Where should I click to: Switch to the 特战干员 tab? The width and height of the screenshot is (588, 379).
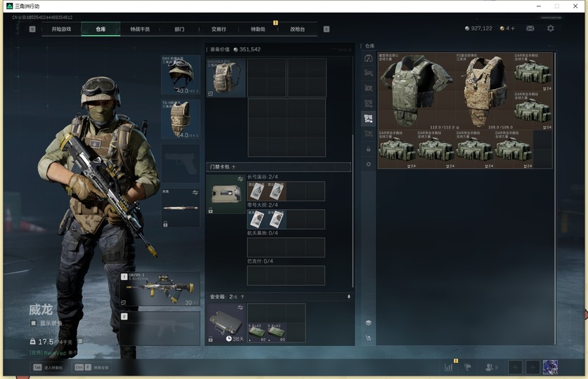[x=140, y=29]
